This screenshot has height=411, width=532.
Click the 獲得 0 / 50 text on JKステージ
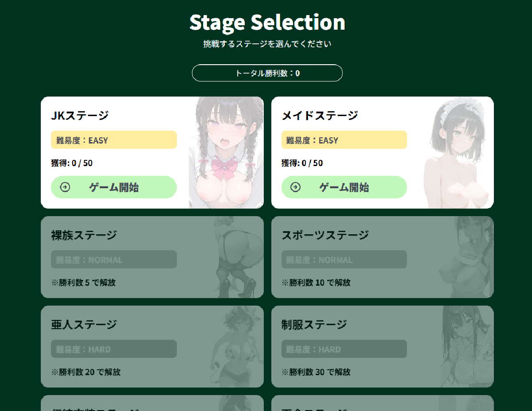72,163
